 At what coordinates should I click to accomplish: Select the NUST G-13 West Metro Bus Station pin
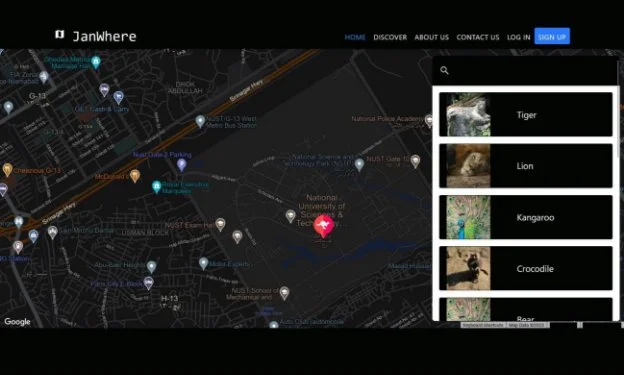tap(200, 121)
